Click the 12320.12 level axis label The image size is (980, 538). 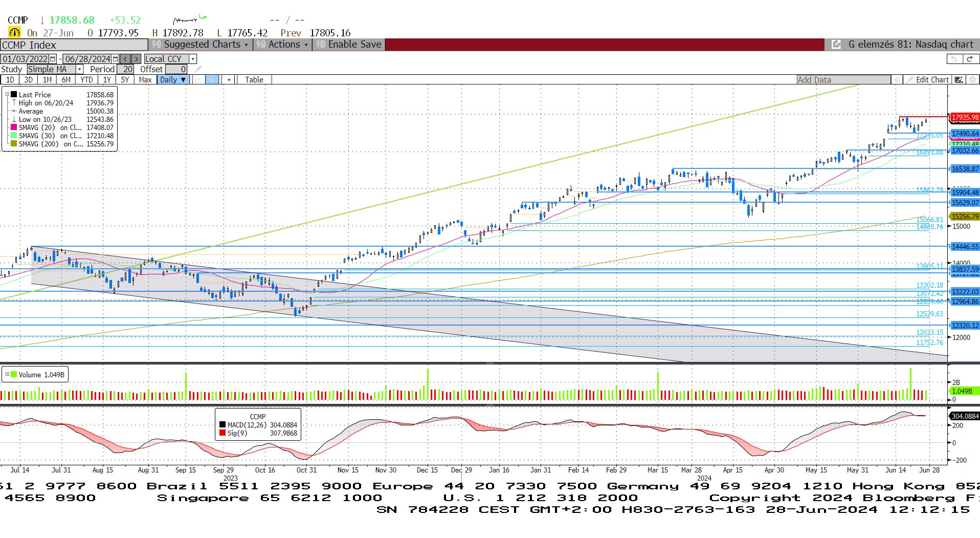point(965,326)
